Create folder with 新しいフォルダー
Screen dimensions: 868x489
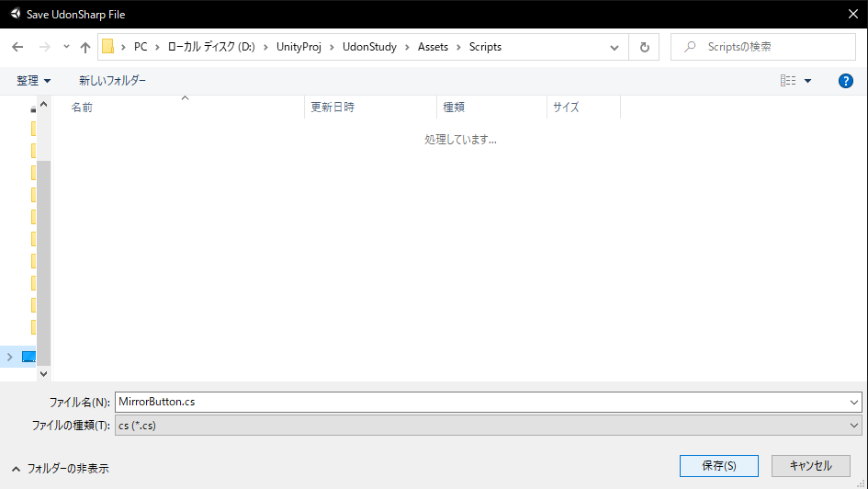coord(112,81)
